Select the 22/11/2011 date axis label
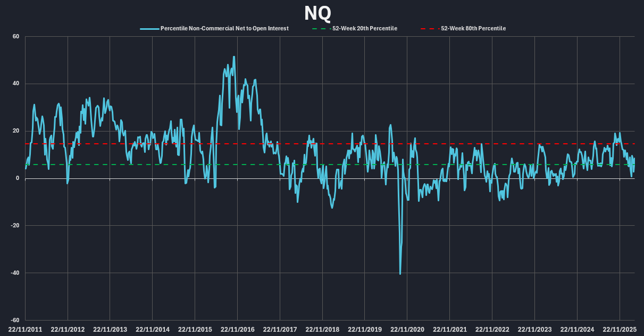Viewport: 644px width, 336px height. tap(26, 330)
